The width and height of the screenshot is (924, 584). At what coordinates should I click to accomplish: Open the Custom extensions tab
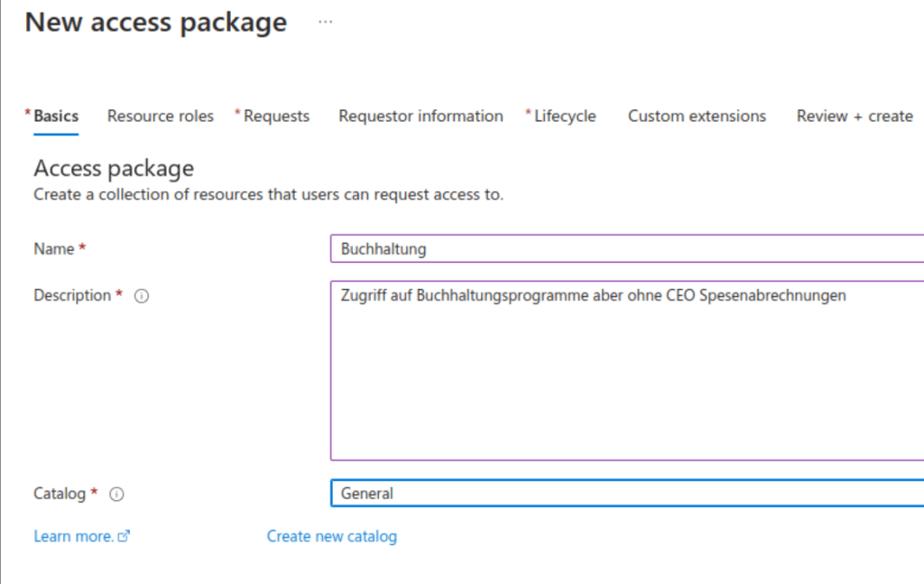697,116
